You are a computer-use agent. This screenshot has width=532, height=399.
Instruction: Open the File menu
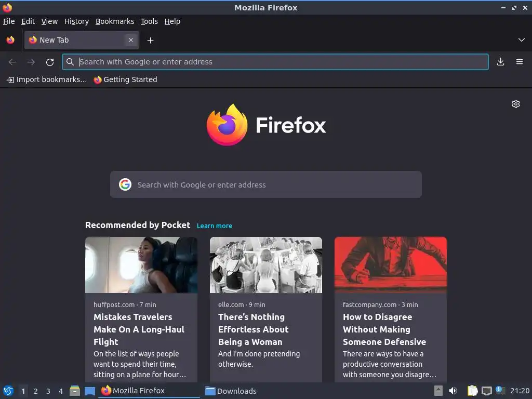[x=9, y=21]
